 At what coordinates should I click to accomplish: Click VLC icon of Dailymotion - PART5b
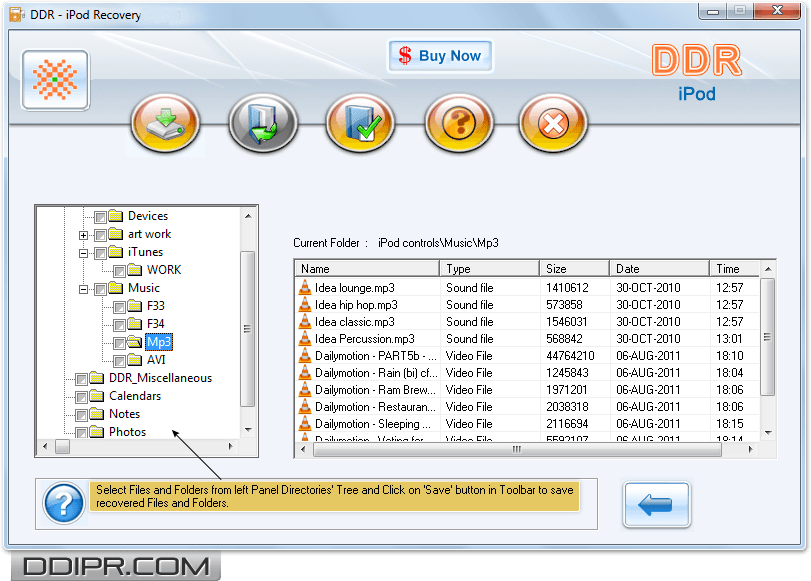point(305,355)
